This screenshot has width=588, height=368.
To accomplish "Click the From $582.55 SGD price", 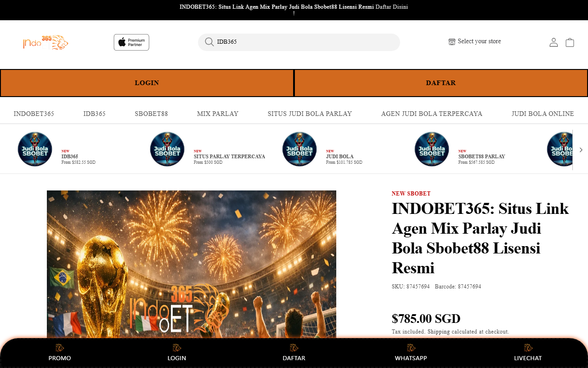I will 79,162.
